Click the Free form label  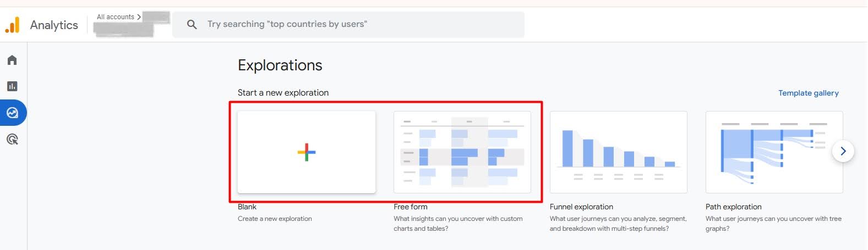click(x=411, y=207)
